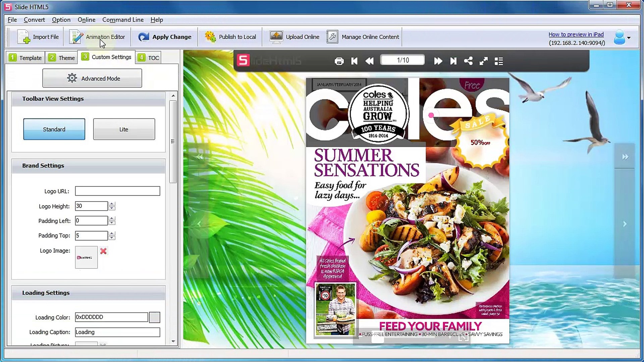
Task: Open the Loading Color swatch picker
Action: 154,317
